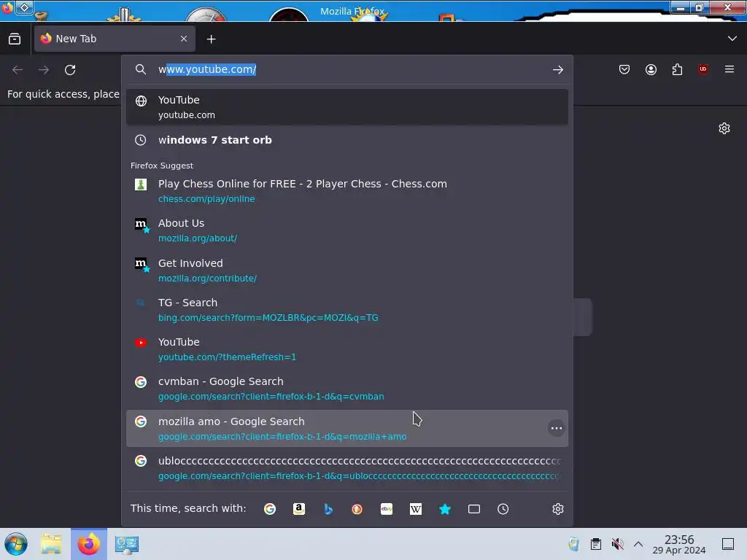Click Firefox taskbar button
The width and height of the screenshot is (747, 560).
(x=89, y=544)
